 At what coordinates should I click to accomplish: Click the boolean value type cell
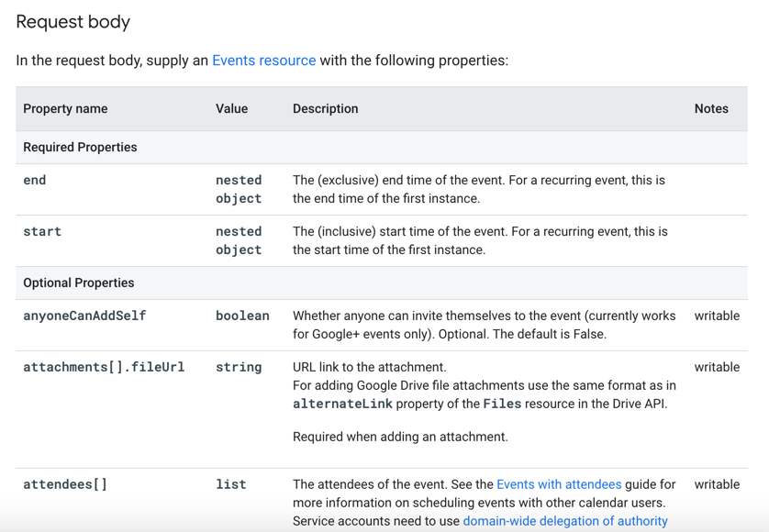[243, 316]
